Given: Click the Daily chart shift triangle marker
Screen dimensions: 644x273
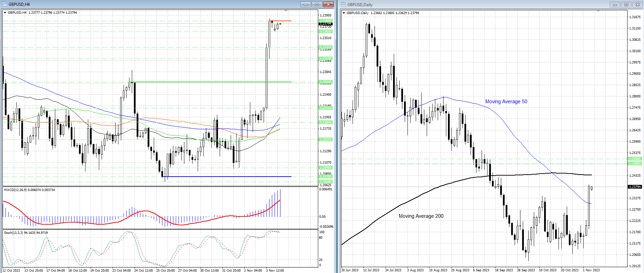Looking at the screenshot, I should 598,11.
